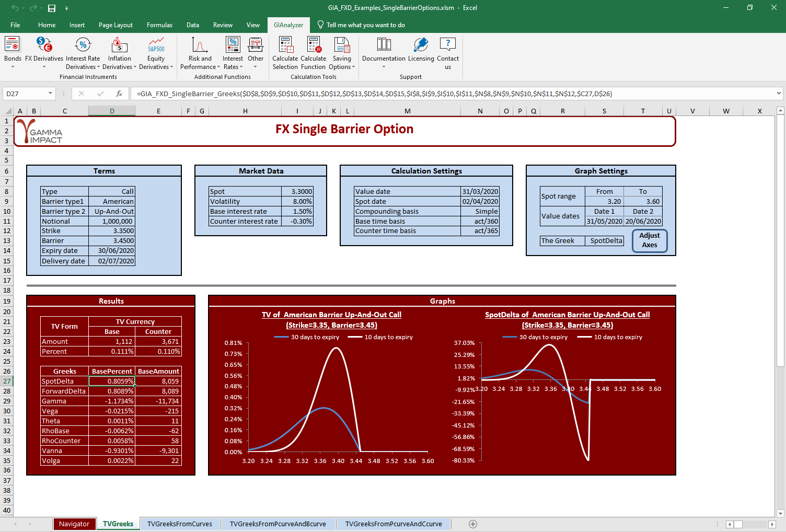This screenshot has width=786, height=532.
Task: Expand the formula bar
Action: [x=779, y=94]
